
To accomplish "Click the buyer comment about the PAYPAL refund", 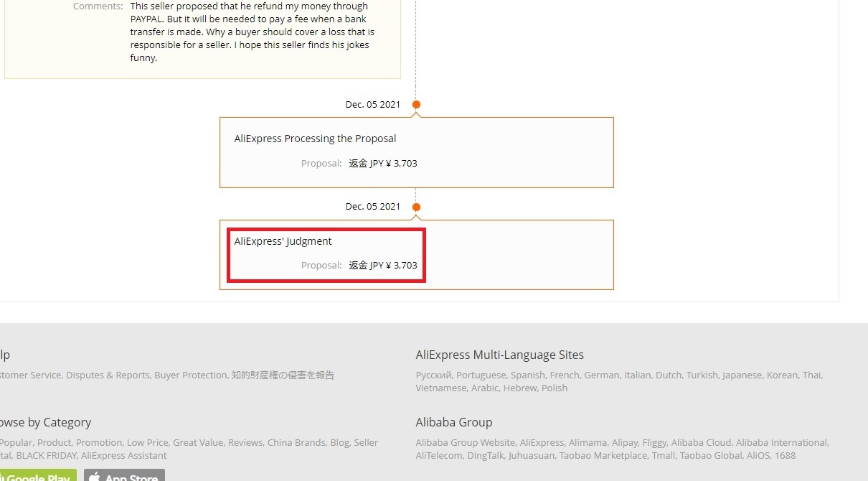I will 252,32.
